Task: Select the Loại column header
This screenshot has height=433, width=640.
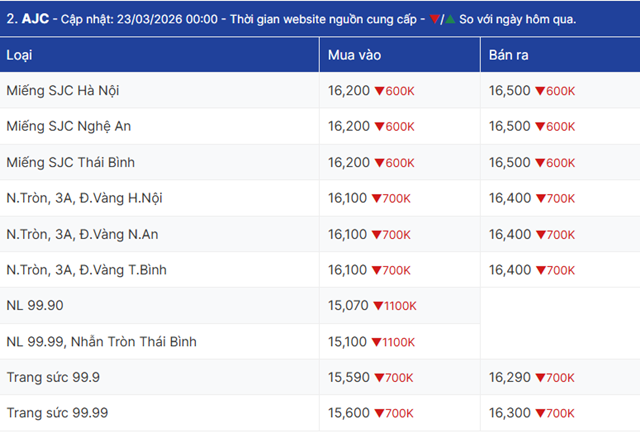Action: point(21,54)
